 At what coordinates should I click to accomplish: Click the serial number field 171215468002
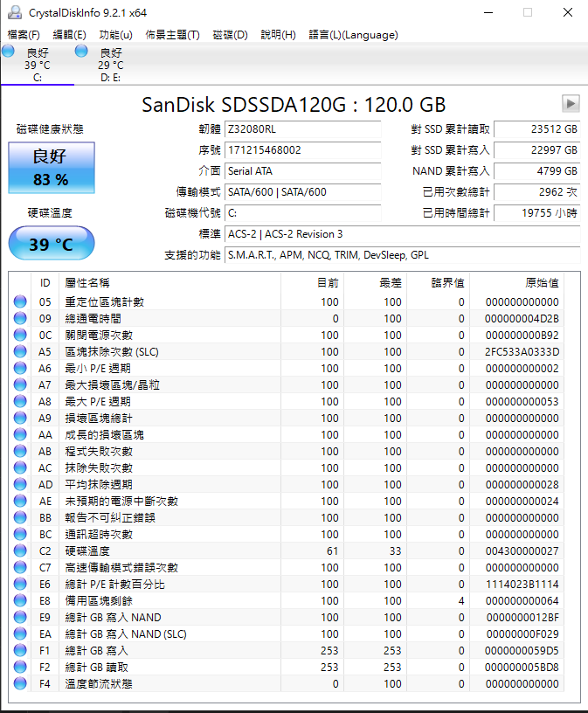[303, 150]
